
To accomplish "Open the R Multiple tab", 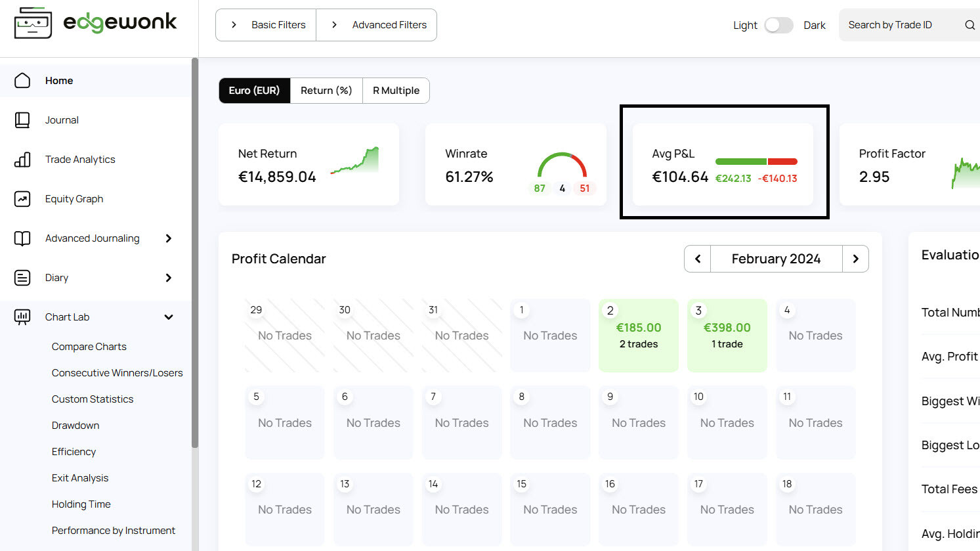I will pos(395,91).
